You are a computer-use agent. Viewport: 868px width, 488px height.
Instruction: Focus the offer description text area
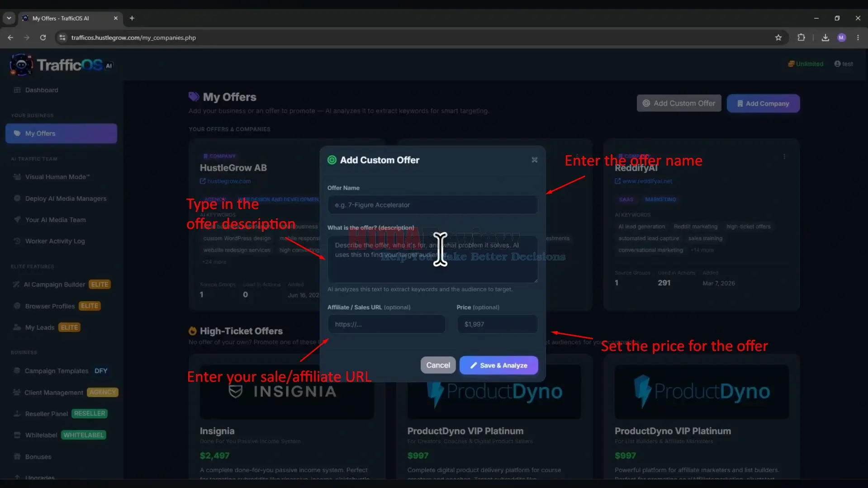pyautogui.click(x=432, y=259)
